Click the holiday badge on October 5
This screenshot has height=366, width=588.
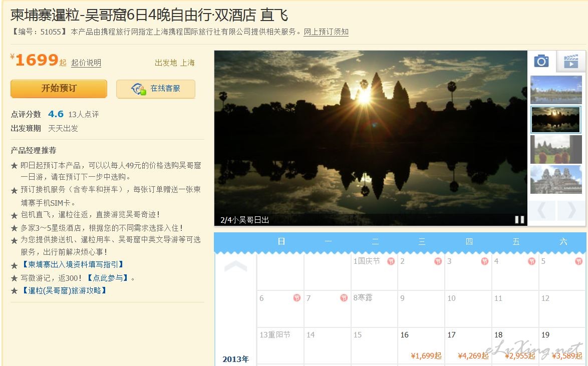[x=578, y=261]
